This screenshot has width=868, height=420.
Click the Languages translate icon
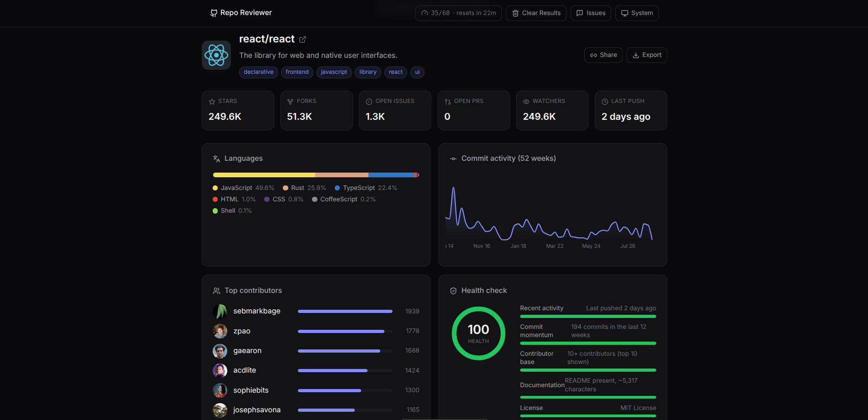[216, 159]
